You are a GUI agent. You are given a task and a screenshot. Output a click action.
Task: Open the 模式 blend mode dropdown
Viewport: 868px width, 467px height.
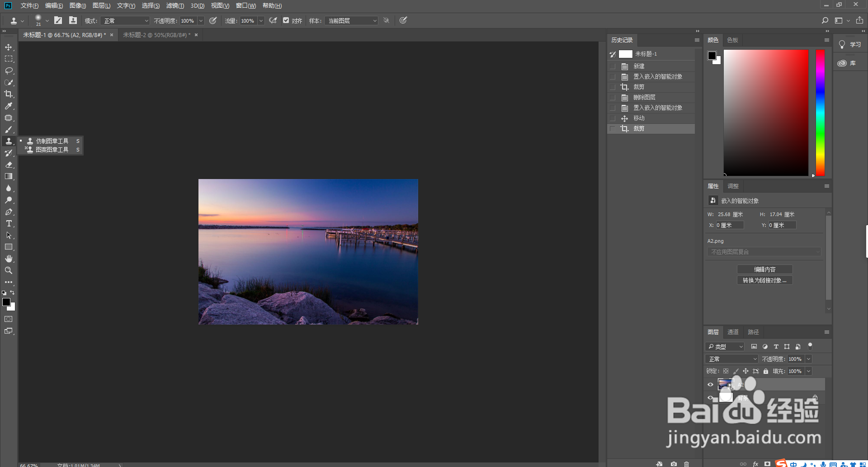[126, 21]
